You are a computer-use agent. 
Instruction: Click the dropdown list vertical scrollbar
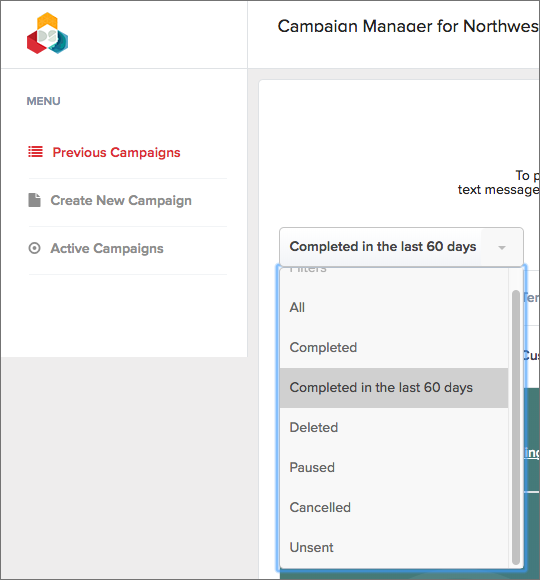[516, 428]
